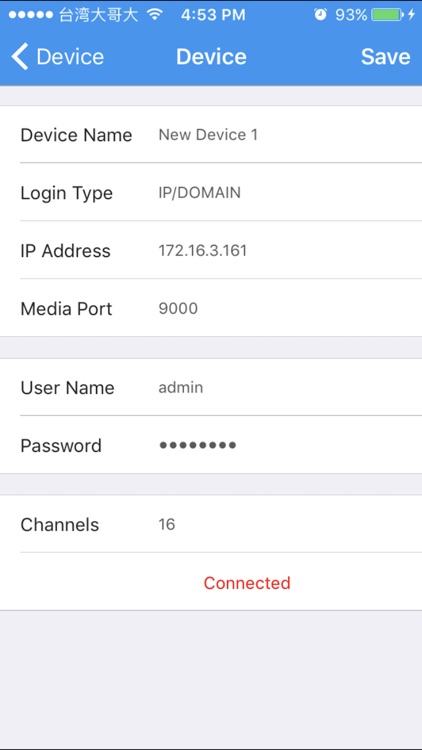The width and height of the screenshot is (422, 750).
Task: Tap the cellular signal dots
Action: coord(31,15)
